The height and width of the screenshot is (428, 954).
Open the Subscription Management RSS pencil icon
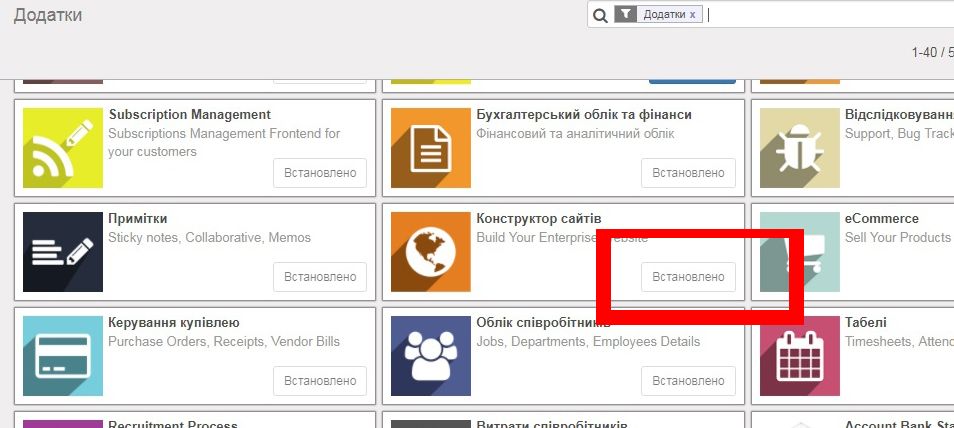pos(63,148)
